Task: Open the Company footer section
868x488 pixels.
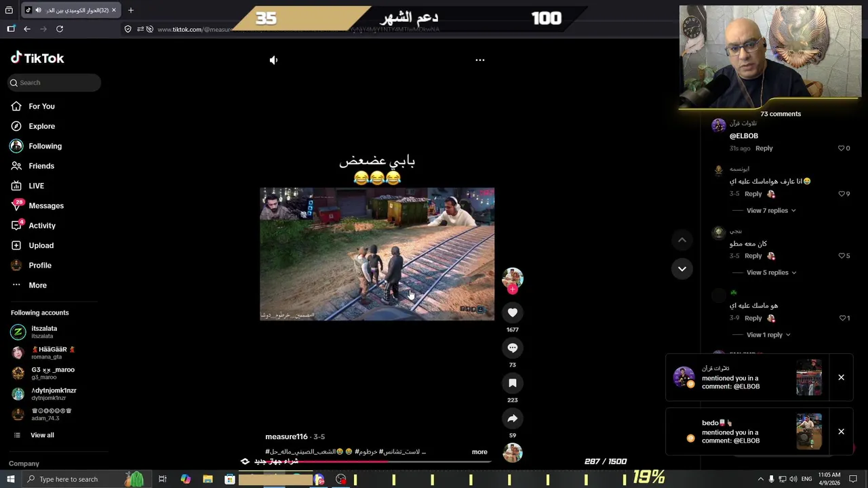Action: (24, 464)
